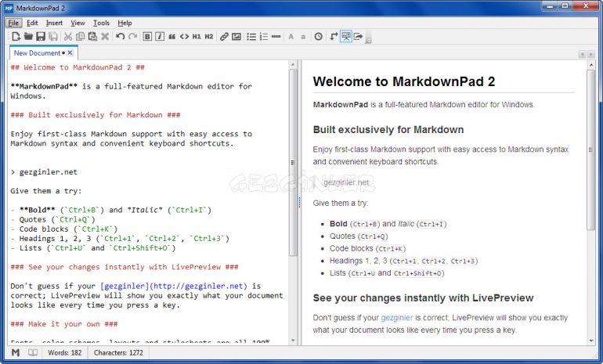Insert timestamp with the clock icon

coord(319,37)
